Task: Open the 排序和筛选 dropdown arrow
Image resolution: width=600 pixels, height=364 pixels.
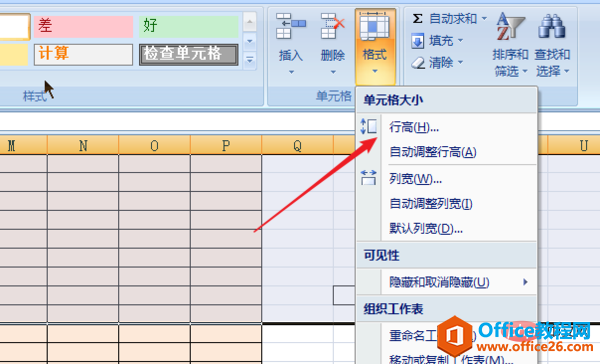Action: coord(525,71)
